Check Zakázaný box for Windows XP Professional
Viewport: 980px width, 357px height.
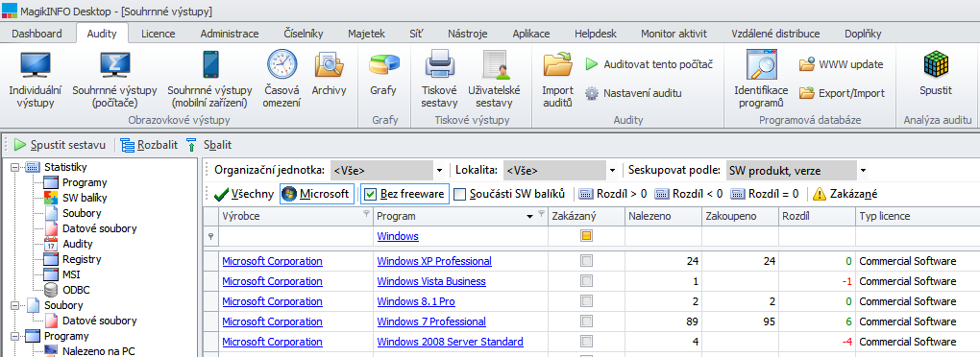(587, 261)
